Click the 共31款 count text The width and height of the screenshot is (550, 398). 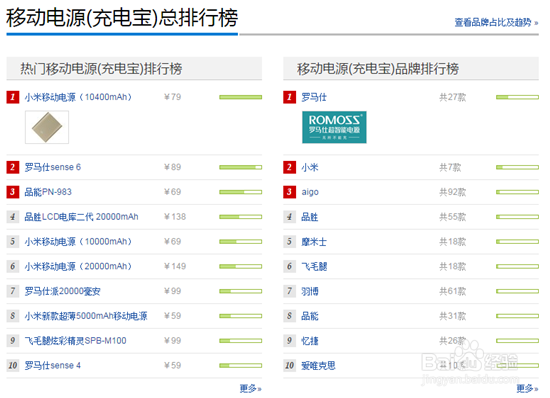point(453,316)
